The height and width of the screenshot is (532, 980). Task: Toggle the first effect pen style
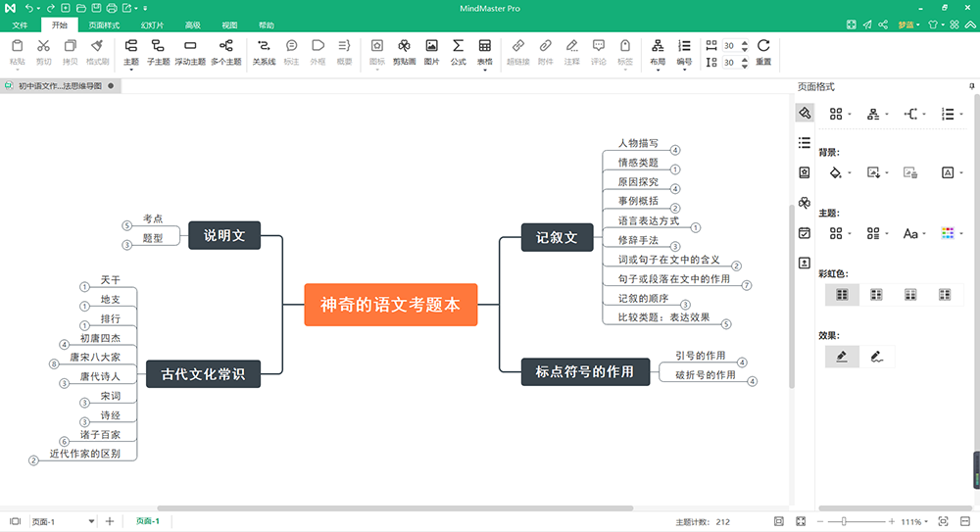pos(842,357)
